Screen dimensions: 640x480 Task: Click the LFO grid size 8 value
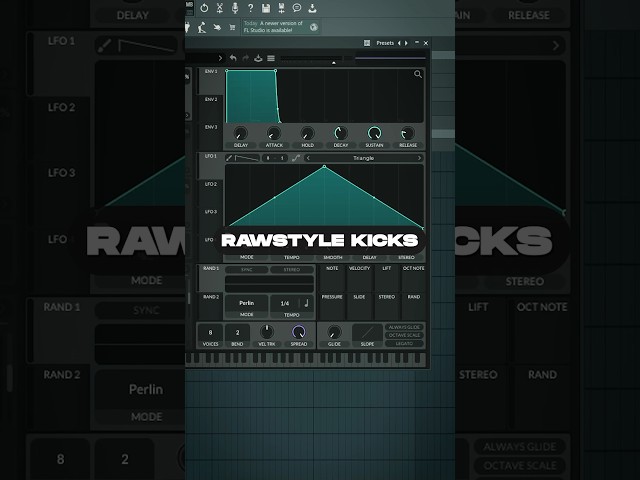(268, 158)
